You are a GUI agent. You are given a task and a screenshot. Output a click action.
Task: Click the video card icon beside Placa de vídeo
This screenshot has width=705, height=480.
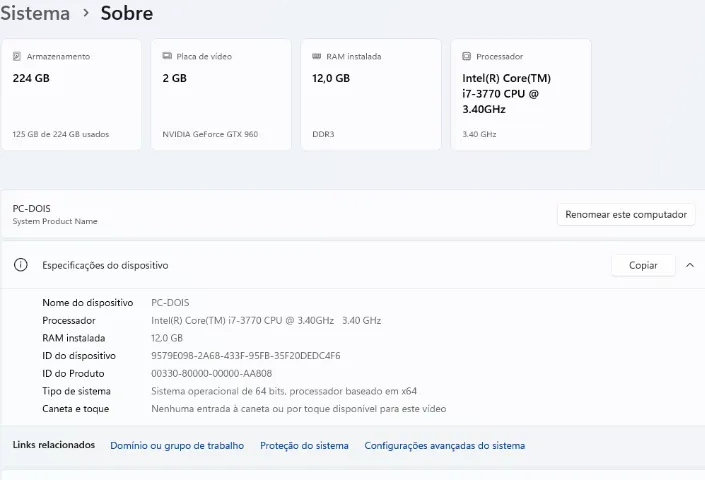[x=167, y=56]
